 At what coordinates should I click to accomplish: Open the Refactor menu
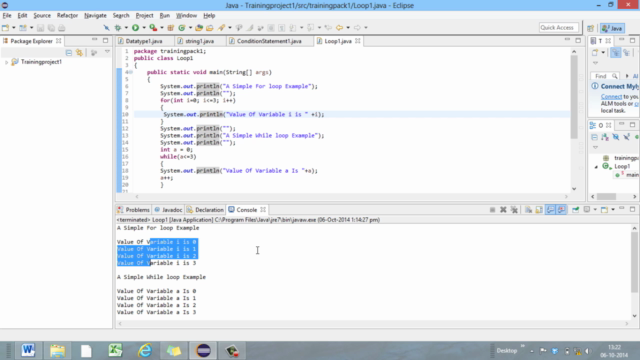(67, 16)
